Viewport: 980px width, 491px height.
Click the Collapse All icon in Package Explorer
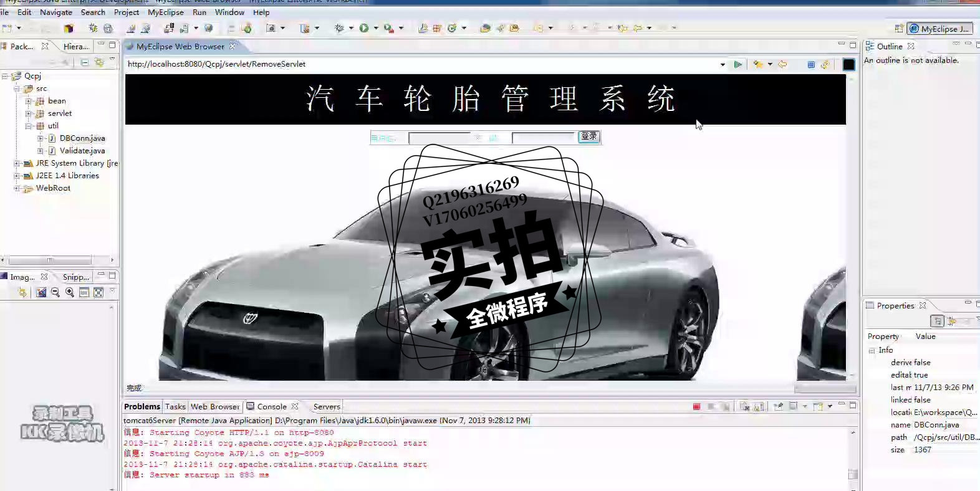click(x=84, y=62)
